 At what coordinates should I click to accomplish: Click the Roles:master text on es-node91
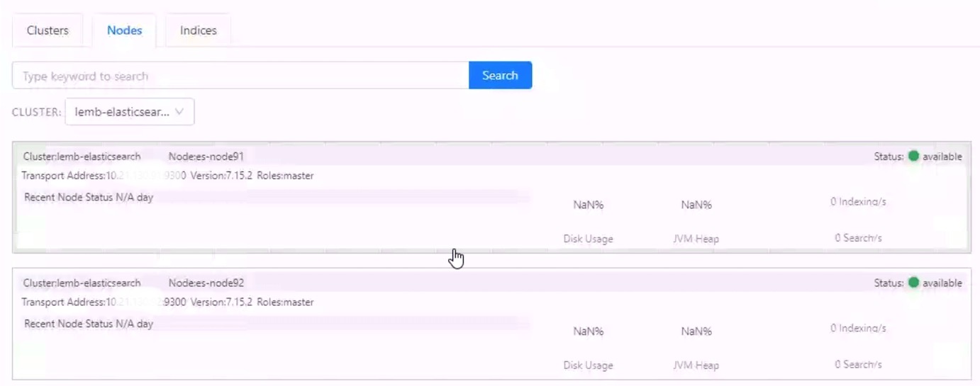285,176
